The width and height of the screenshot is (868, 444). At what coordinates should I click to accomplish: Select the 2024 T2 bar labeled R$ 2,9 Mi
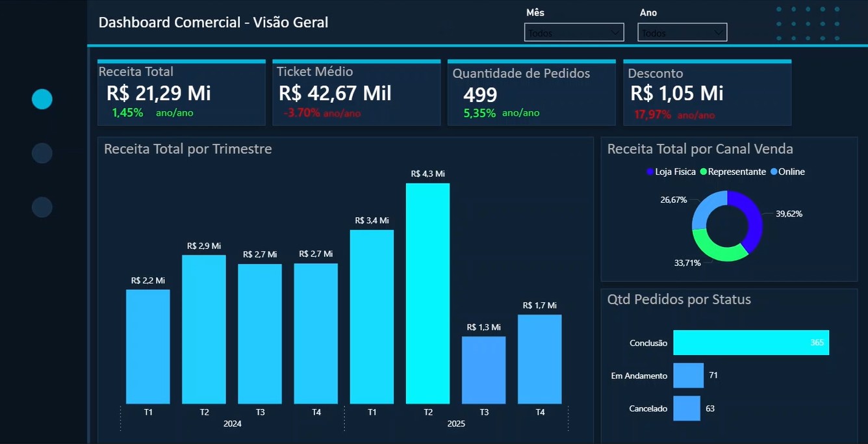[x=204, y=329]
